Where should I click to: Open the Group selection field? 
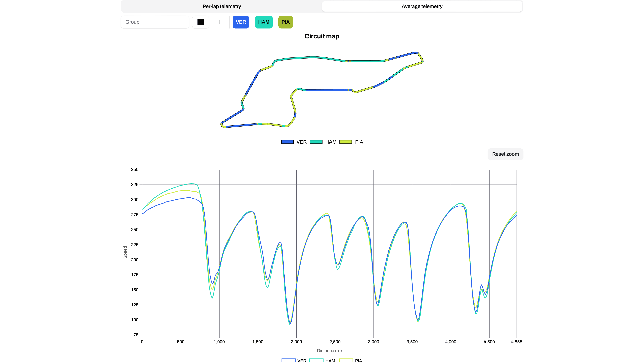(x=155, y=22)
